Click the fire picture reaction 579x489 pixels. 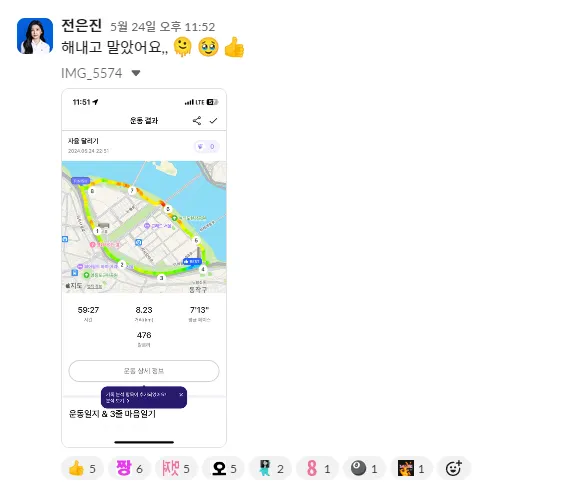tap(411, 469)
